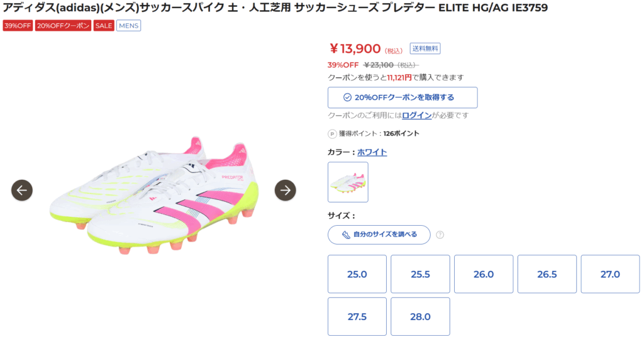This screenshot has height=337, width=644.
Task: Pick size 27.5
Action: tap(357, 316)
